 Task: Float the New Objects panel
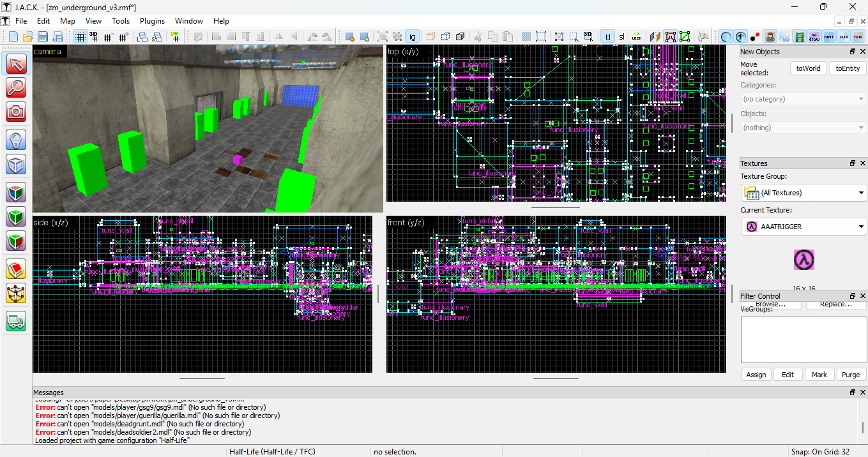click(x=853, y=52)
